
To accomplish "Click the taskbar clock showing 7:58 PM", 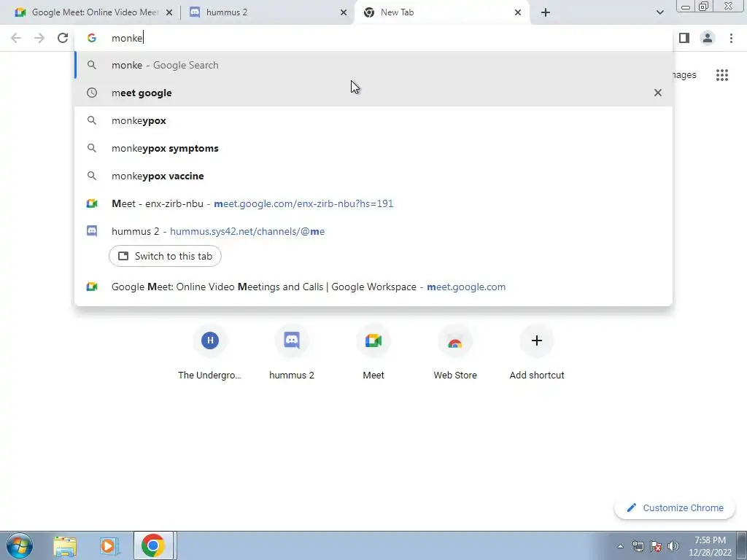I will tap(710, 546).
